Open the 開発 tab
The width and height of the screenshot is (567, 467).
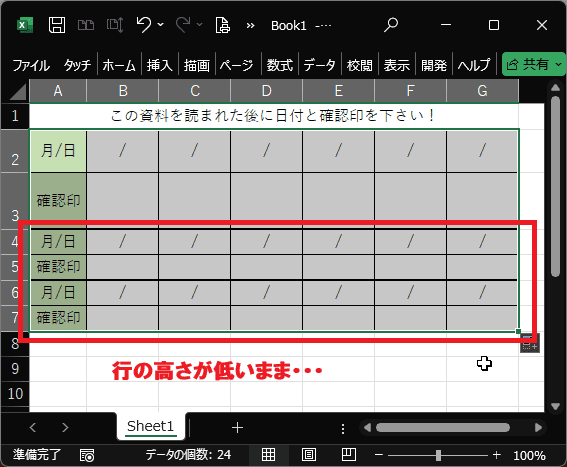click(434, 65)
